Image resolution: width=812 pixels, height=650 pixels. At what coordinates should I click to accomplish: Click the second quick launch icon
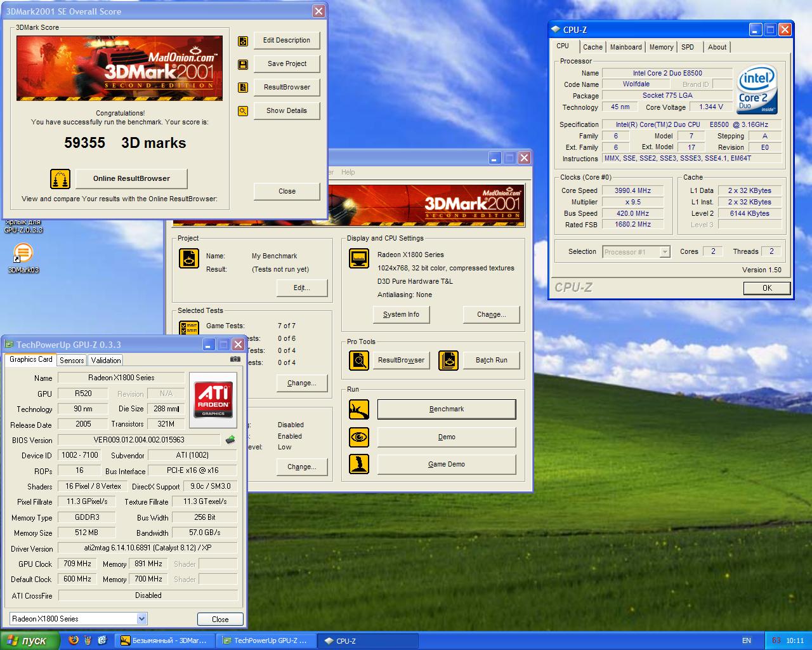[88, 640]
